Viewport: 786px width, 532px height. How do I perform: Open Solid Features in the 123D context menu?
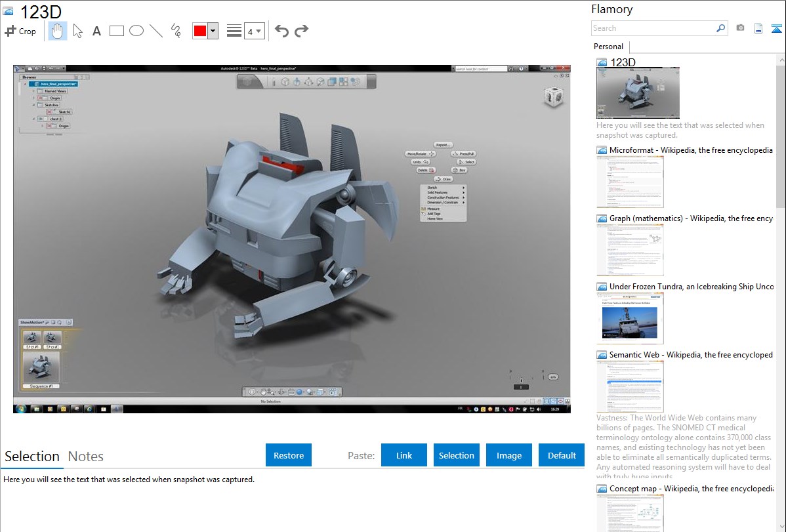click(444, 193)
